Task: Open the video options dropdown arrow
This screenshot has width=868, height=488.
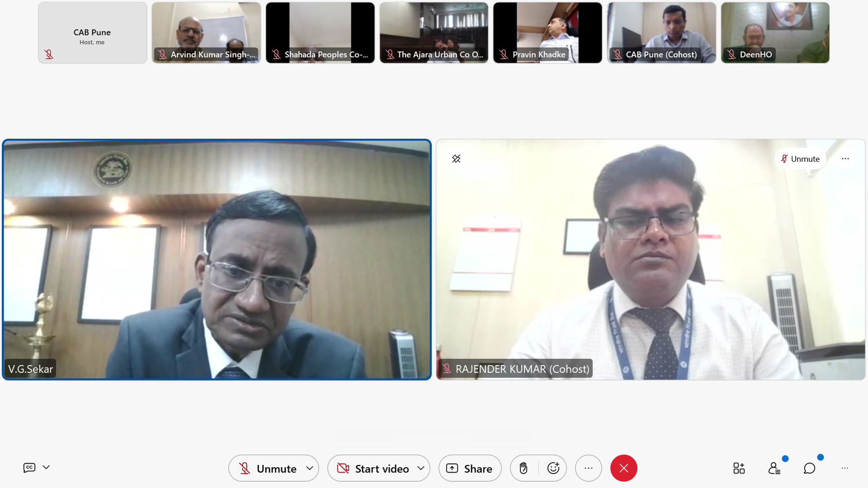Action: click(421, 469)
